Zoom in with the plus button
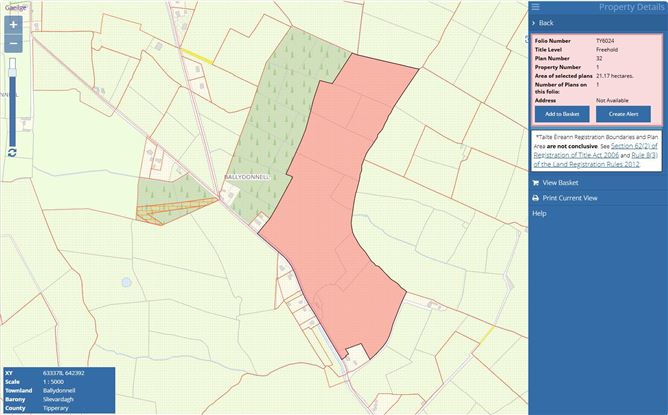 (x=13, y=25)
